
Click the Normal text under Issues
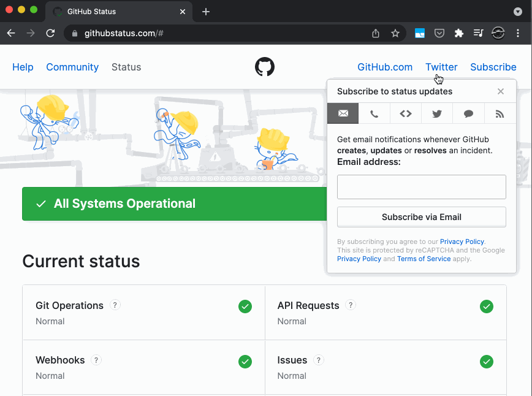click(292, 376)
